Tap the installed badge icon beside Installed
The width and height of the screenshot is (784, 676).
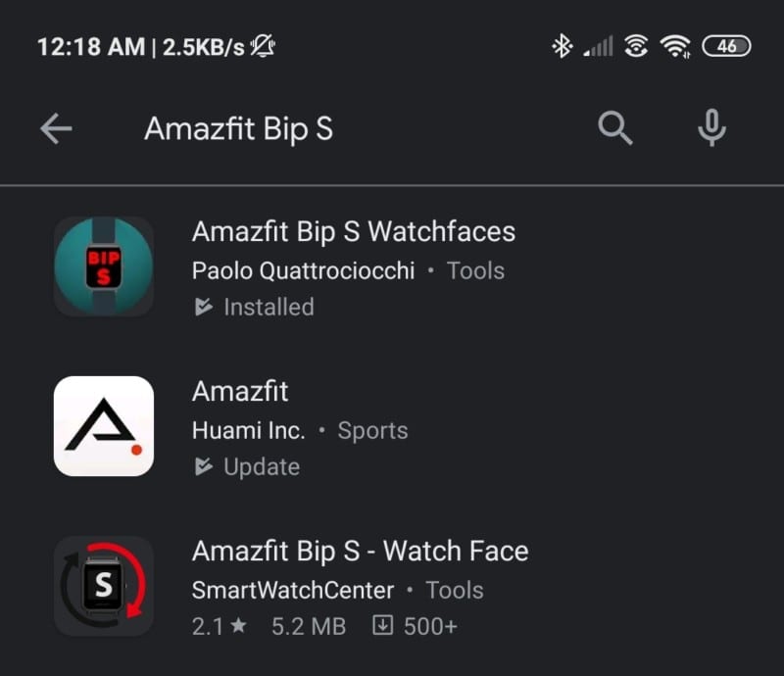204,307
